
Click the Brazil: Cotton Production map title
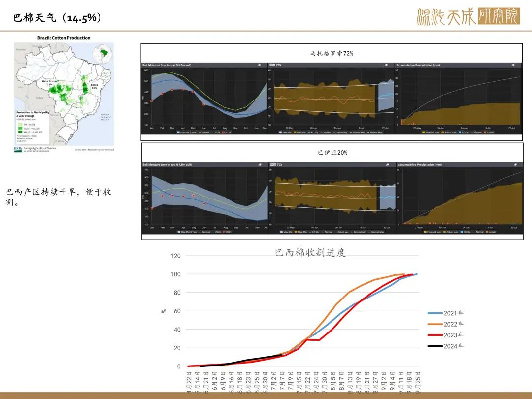click(x=64, y=38)
